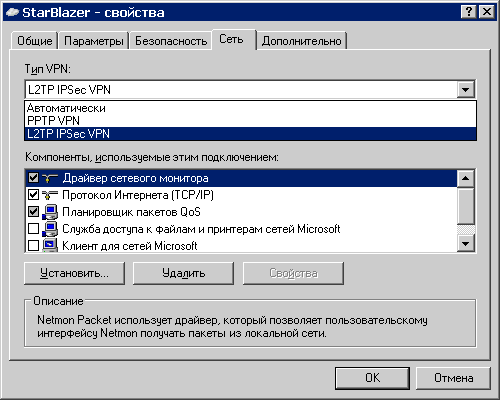Screen dimensions: 500x400
Task: Confirm with the OK button
Action: pos(372,378)
